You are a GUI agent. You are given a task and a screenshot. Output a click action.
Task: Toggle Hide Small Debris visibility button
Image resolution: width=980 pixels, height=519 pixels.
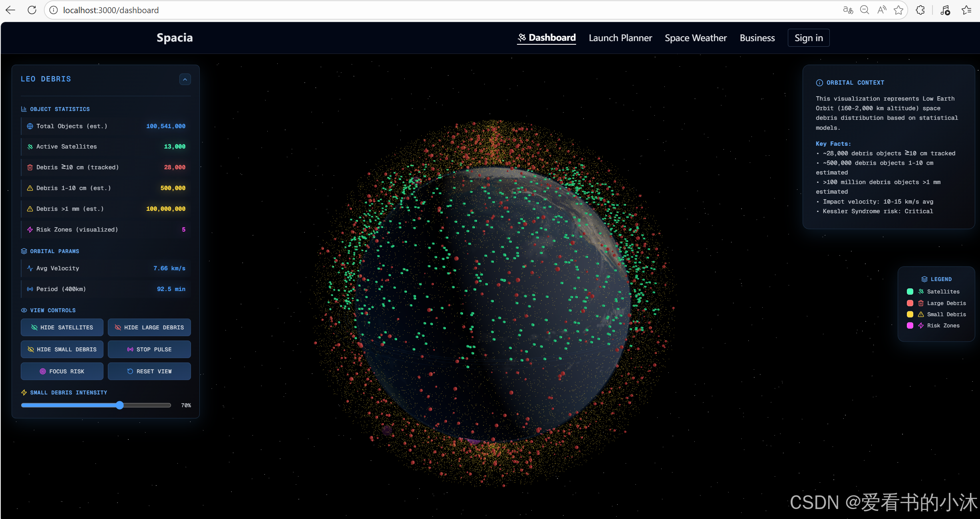[62, 349]
